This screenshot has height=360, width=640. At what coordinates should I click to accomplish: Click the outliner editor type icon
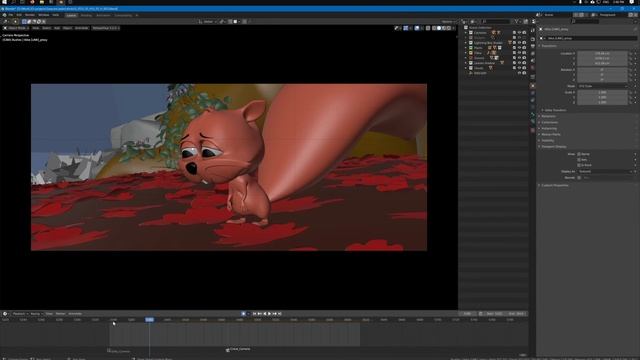point(465,21)
